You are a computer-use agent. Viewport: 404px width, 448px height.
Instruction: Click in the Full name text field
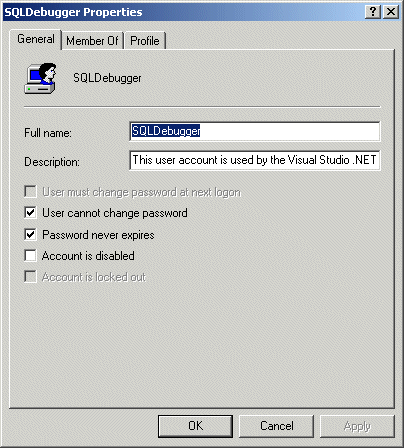(x=255, y=131)
